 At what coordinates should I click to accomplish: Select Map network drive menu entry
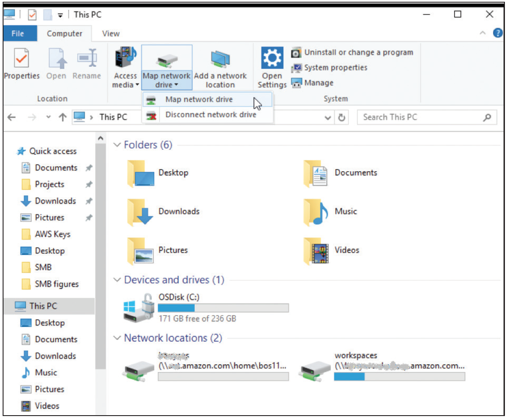click(x=199, y=99)
